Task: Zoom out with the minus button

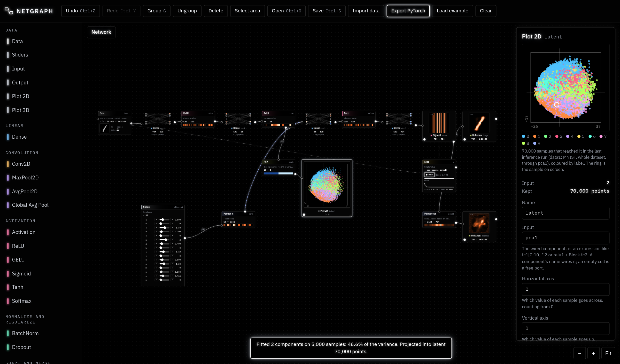Action: coord(579,353)
